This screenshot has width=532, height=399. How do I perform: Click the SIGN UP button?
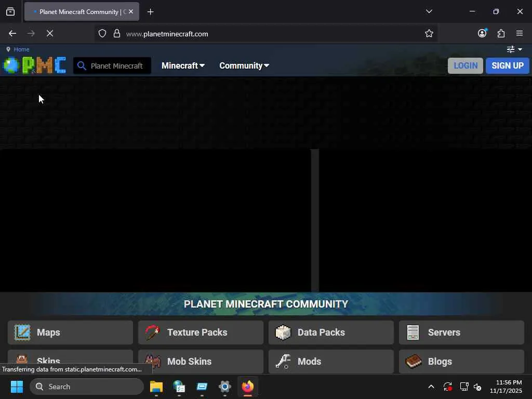(x=507, y=65)
